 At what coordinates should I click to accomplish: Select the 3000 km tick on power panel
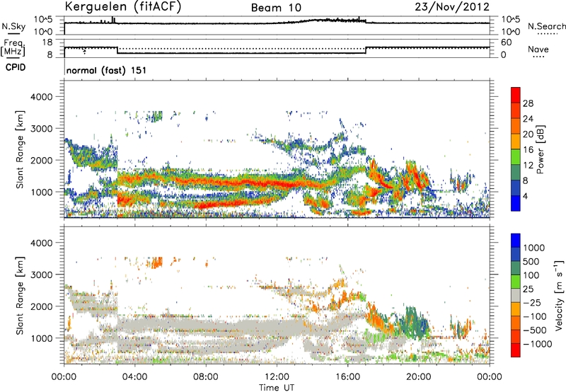click(41, 129)
